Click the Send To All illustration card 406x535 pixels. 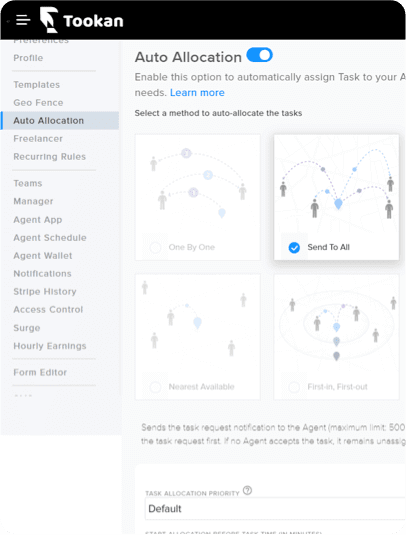[336, 197]
